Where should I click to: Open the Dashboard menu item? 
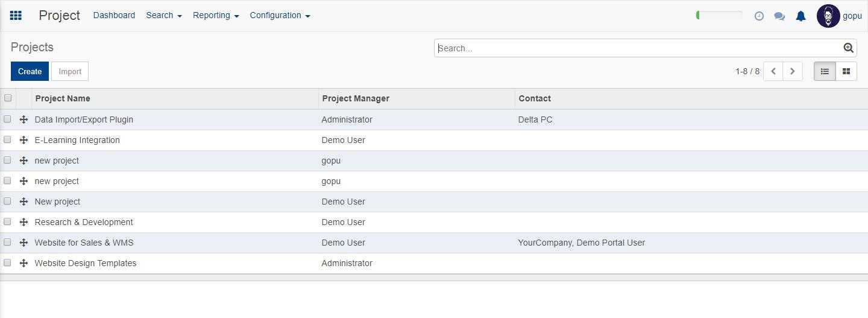pyautogui.click(x=114, y=16)
